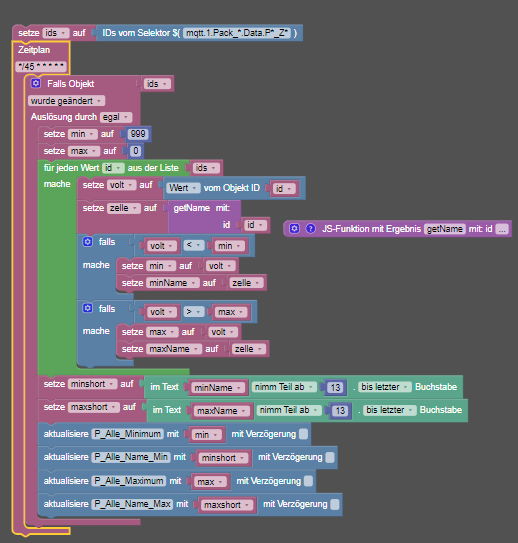This screenshot has width=518, height=543.
Task: Open '<' comparison operator dropdown
Action: (x=193, y=245)
